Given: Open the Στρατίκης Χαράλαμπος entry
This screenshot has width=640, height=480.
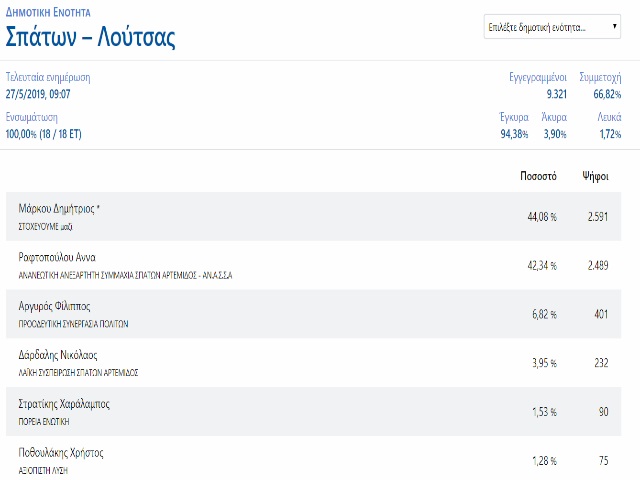Looking at the screenshot, I should (313, 411).
